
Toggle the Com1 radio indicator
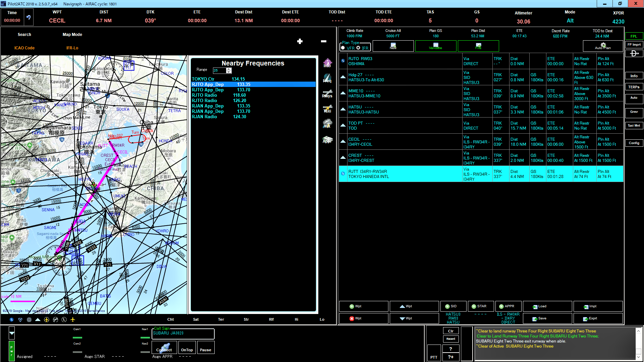point(77,337)
